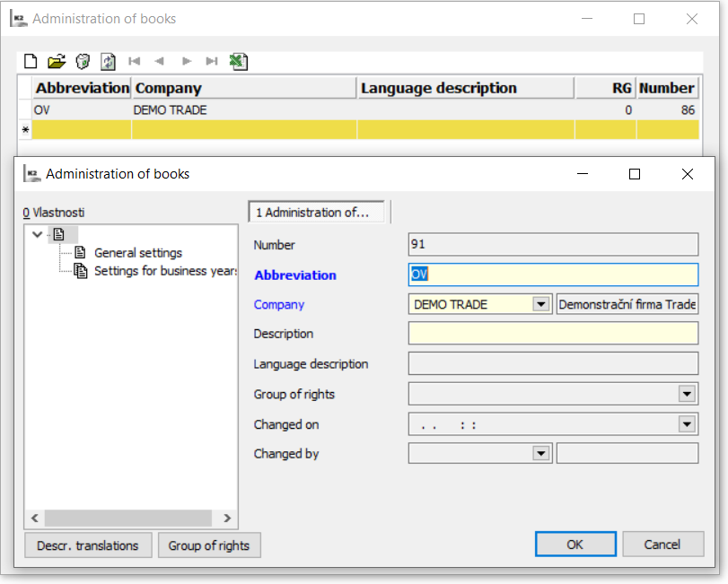This screenshot has width=728, height=584.
Task: Click the Export to Excel icon
Action: pos(238,61)
